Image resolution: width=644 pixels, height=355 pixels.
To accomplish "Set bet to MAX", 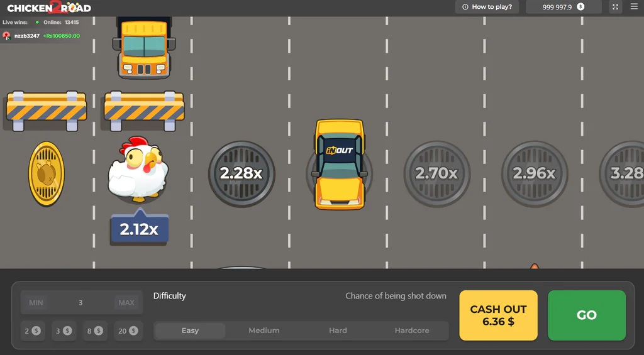I will pyautogui.click(x=126, y=302).
